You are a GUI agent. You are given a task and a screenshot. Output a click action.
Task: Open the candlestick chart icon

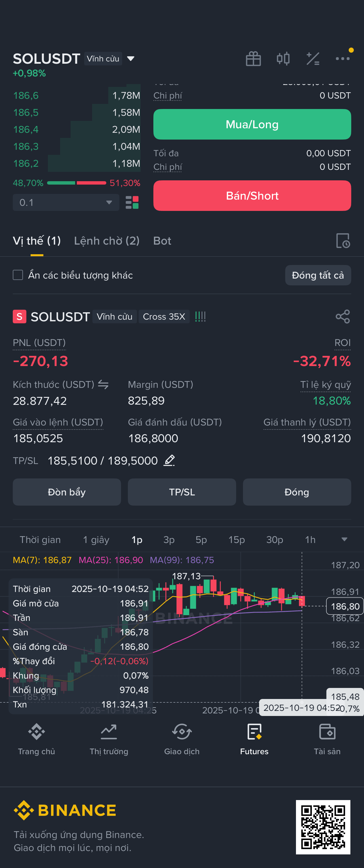click(x=283, y=59)
